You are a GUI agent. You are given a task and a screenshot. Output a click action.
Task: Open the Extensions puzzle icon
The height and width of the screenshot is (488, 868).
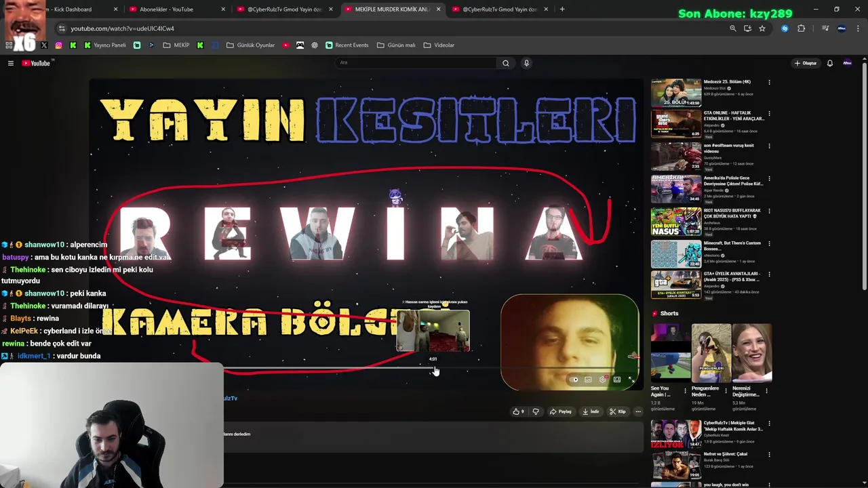point(802,28)
